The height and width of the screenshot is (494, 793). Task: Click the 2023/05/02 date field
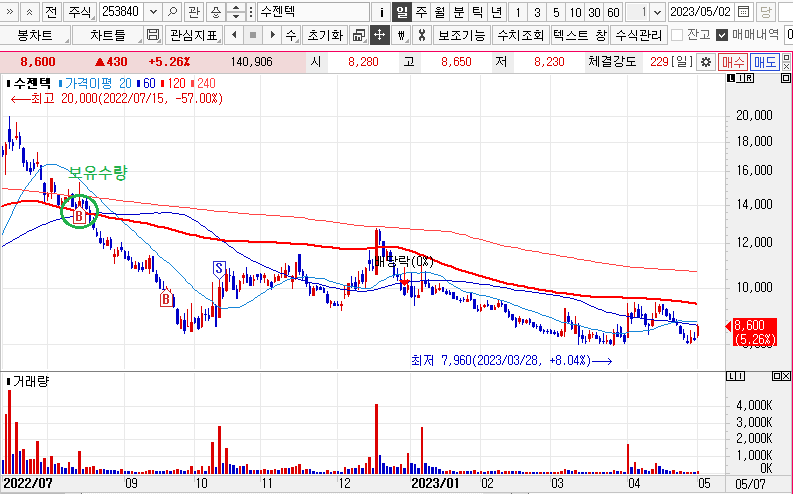click(x=701, y=12)
